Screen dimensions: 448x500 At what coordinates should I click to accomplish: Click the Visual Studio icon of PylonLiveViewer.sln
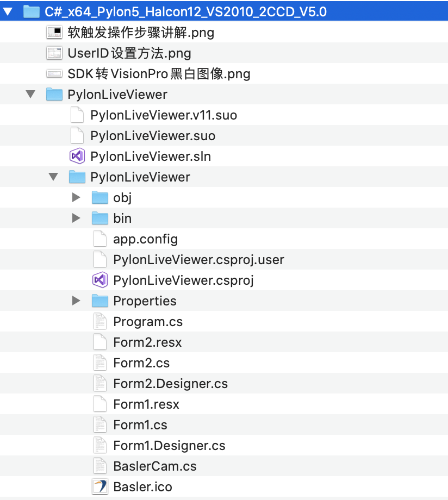(x=77, y=157)
